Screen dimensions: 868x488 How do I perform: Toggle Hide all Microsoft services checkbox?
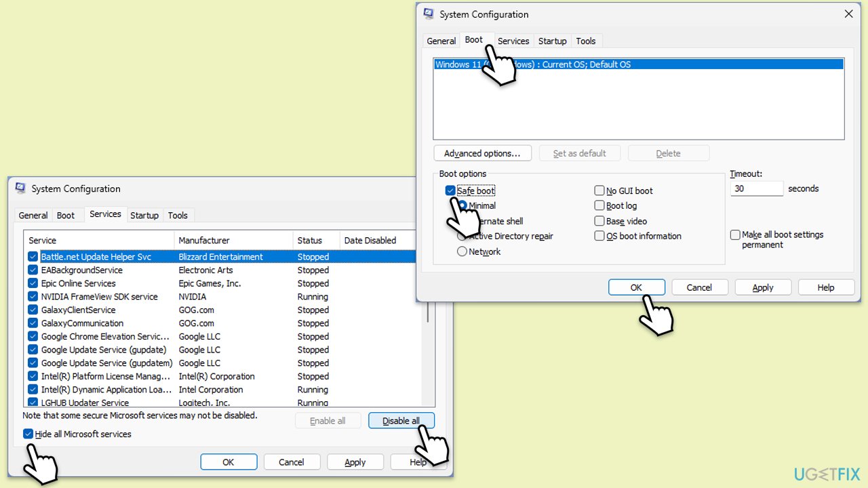pyautogui.click(x=28, y=434)
